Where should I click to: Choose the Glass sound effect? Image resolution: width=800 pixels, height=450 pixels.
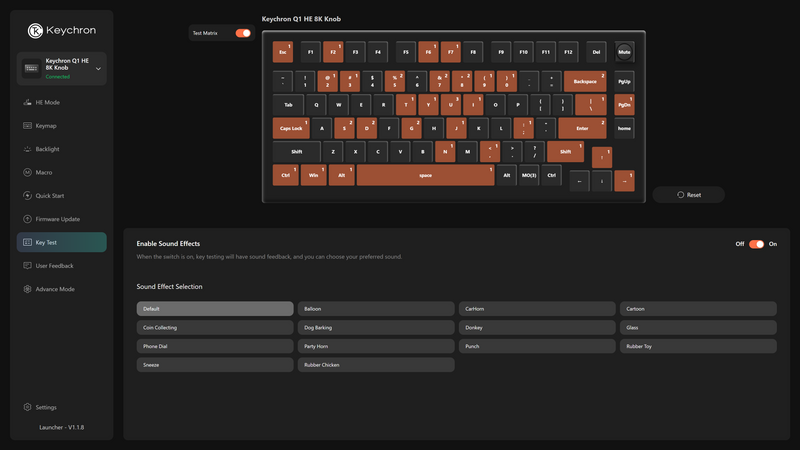[x=698, y=328]
